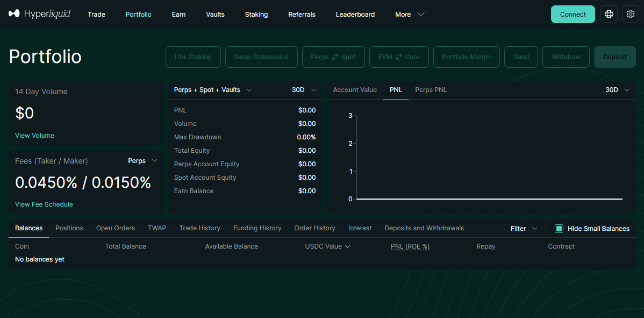Screen dimensions: 644x318
Task: Click the Contract column header
Action: [x=561, y=246]
